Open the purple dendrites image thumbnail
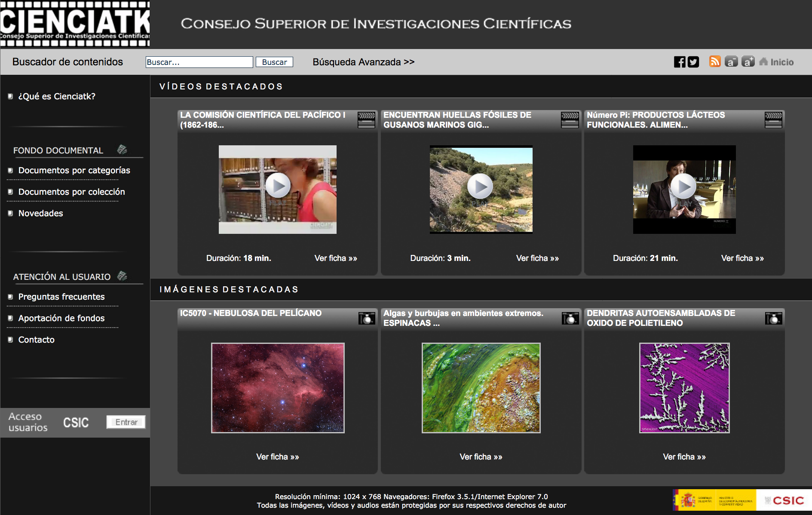 [684, 388]
